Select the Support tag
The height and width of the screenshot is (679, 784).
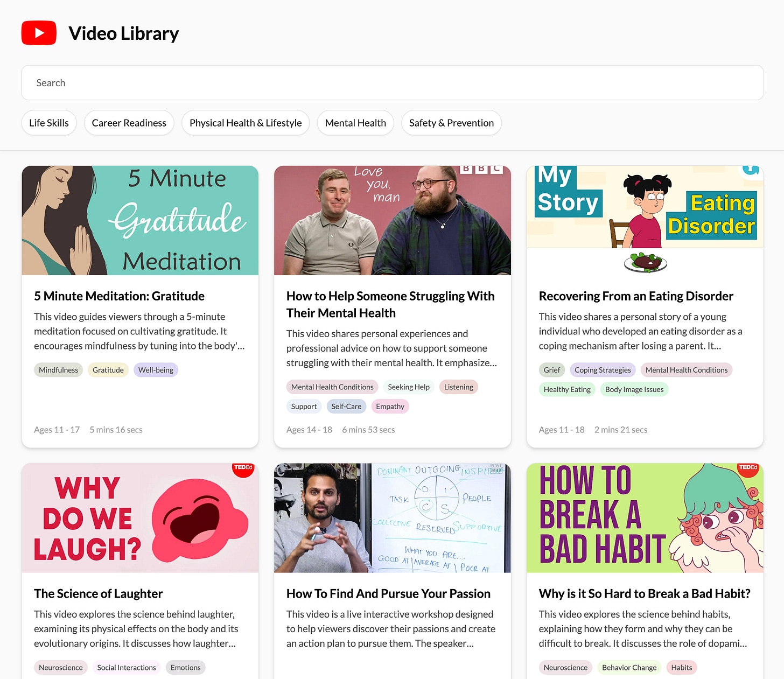coord(304,407)
